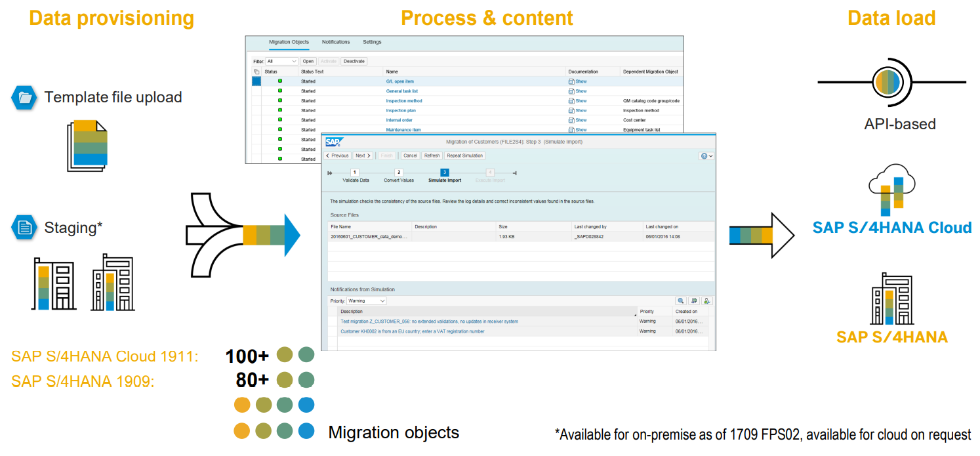Screen dimensions: 980x456
Task: Click the select-all icon in table header
Action: (x=256, y=72)
